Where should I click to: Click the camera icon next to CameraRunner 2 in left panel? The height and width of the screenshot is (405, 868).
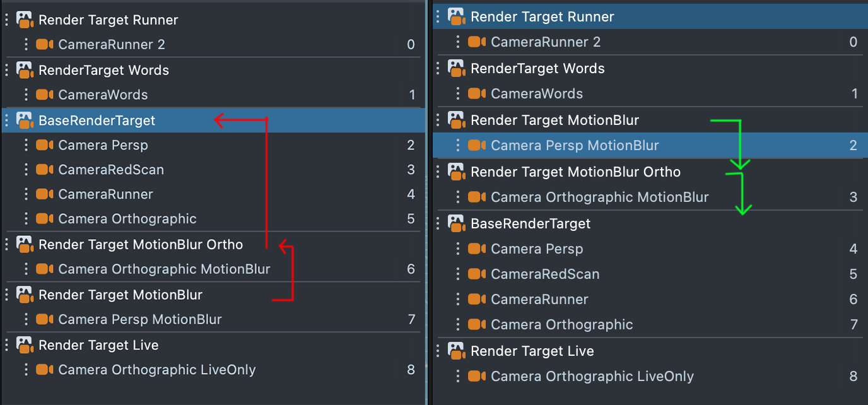click(x=44, y=45)
